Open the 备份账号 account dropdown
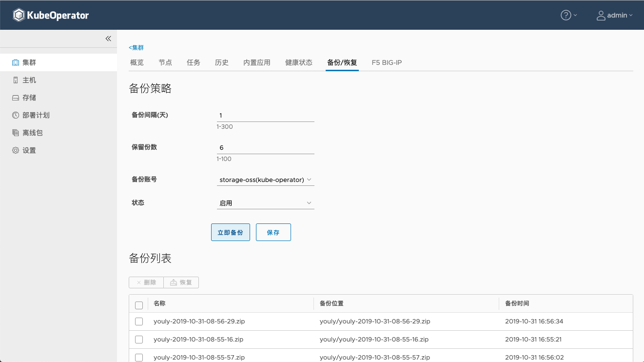Screen dimensions: 644x362 coord(265,180)
